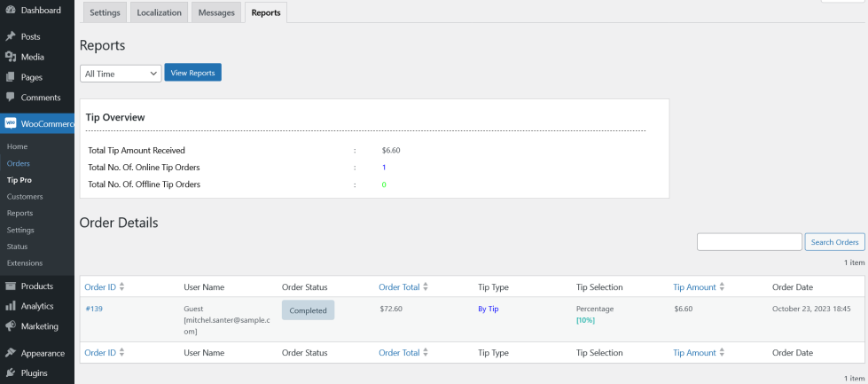Click the Search Orders button
This screenshot has height=384, width=868.
(x=834, y=242)
